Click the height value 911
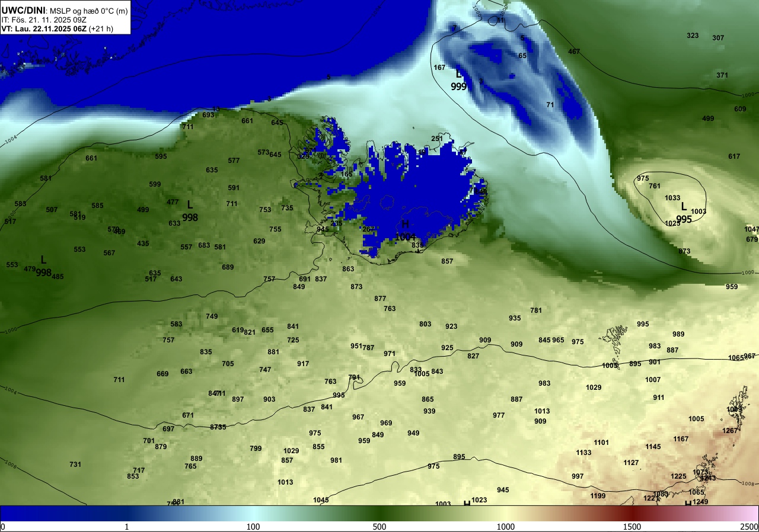 tap(659, 398)
